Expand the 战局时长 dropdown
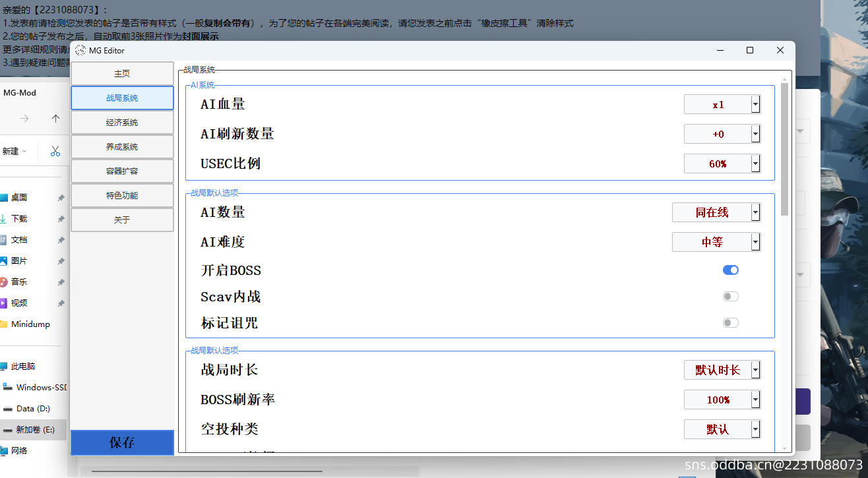The image size is (868, 478). (x=722, y=370)
